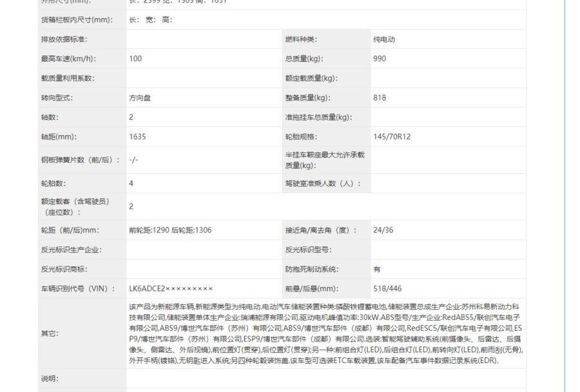Click the label 载质量利用系数:

point(68,78)
